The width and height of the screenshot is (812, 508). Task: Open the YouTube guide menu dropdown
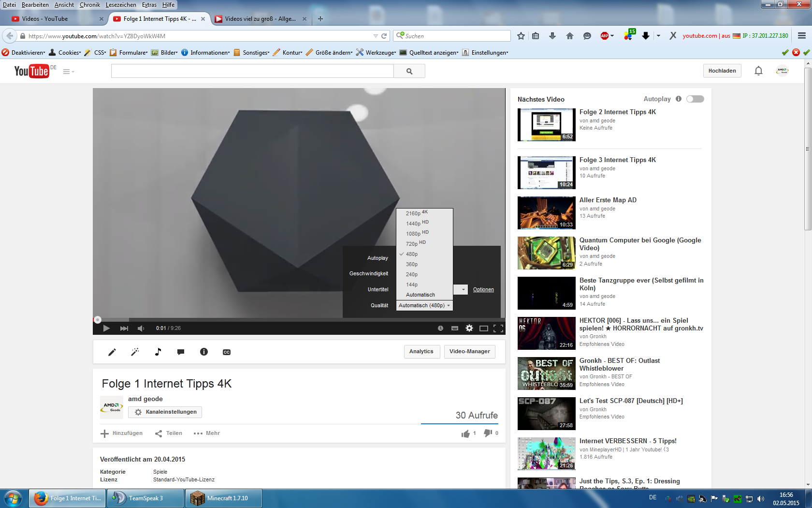coord(68,72)
